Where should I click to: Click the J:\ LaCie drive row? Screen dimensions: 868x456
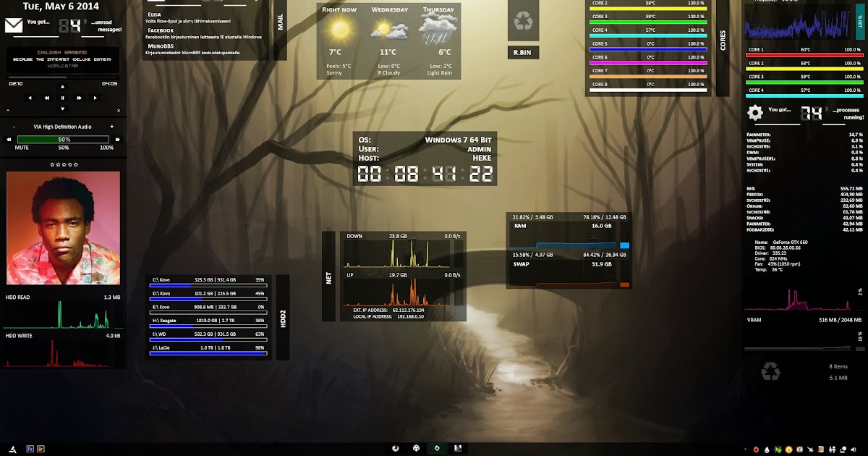(x=208, y=350)
